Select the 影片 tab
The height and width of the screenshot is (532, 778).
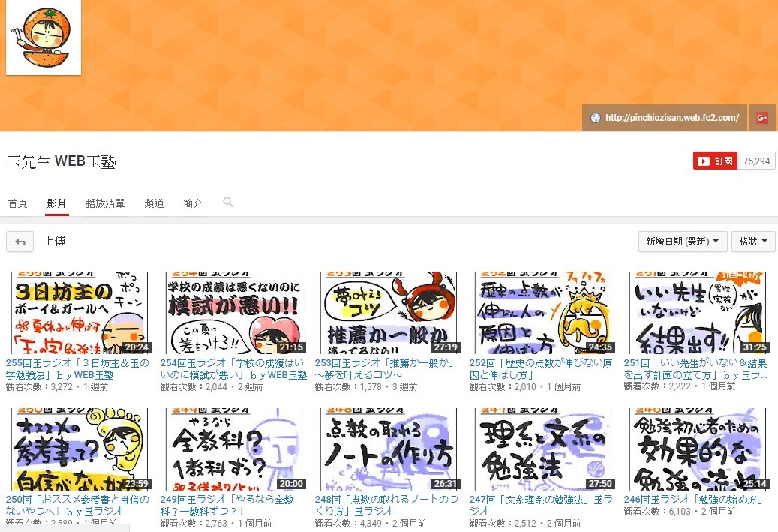pos(56,203)
